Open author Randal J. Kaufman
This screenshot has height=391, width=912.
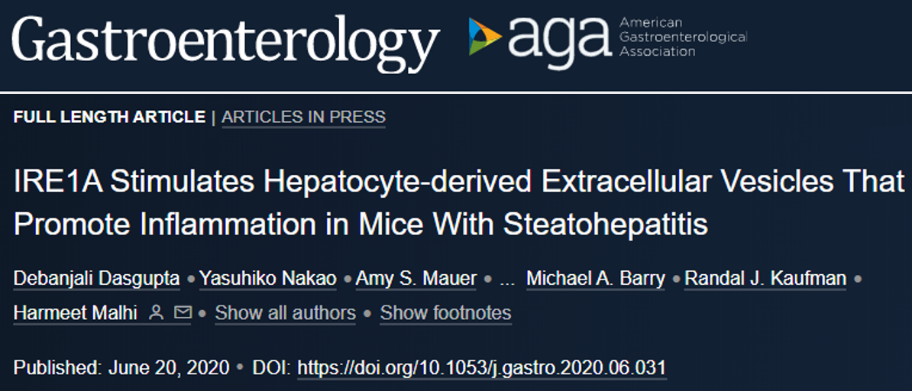[x=765, y=279]
